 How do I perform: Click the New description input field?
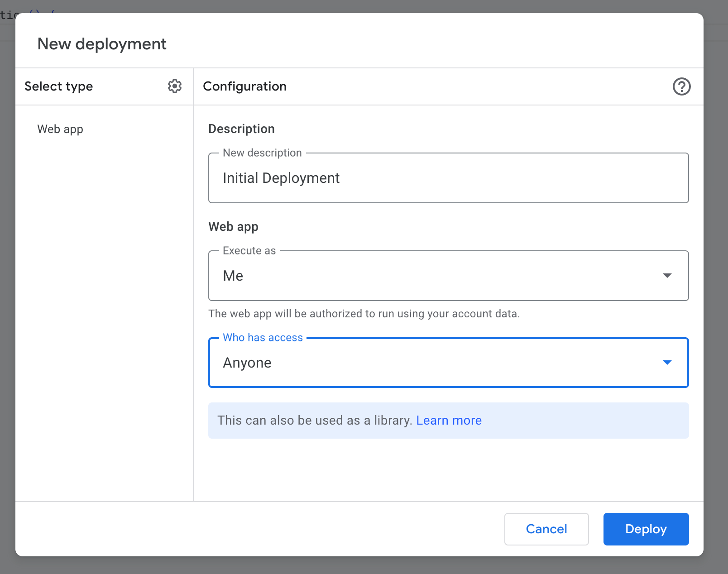(x=448, y=178)
